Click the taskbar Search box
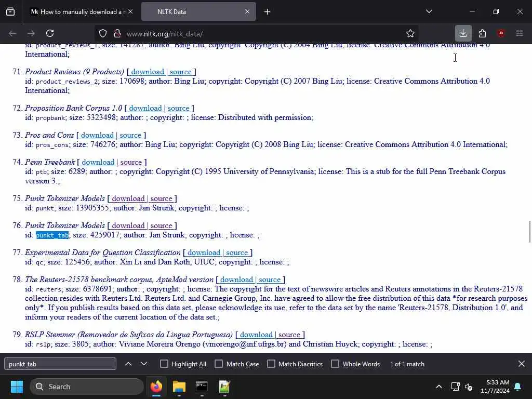 click(87, 387)
